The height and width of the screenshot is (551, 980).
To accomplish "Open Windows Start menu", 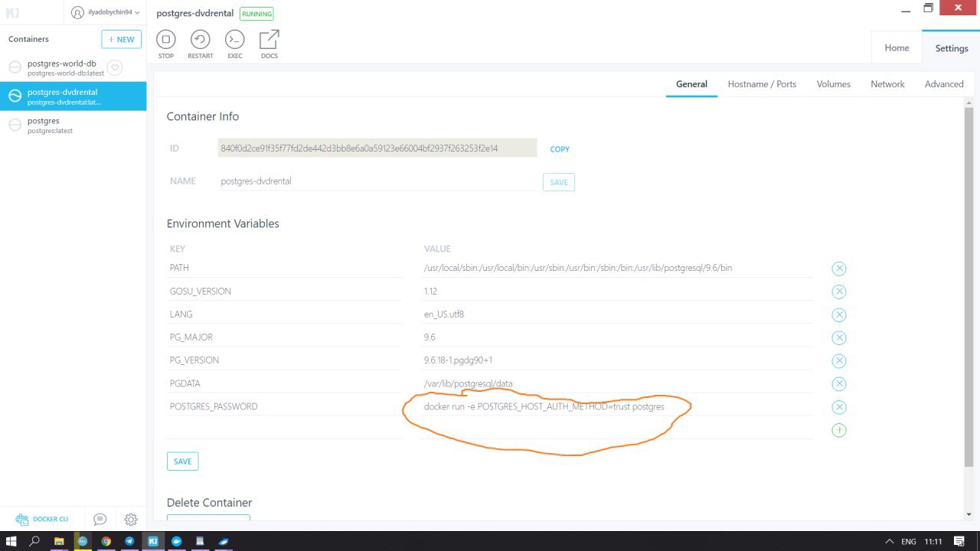I will coord(12,541).
